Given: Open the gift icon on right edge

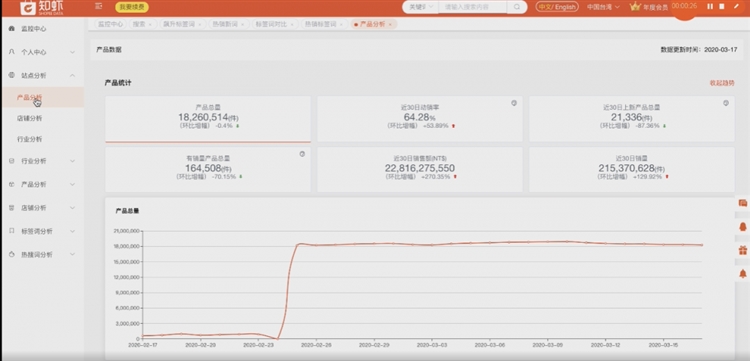Looking at the screenshot, I should (743, 250).
